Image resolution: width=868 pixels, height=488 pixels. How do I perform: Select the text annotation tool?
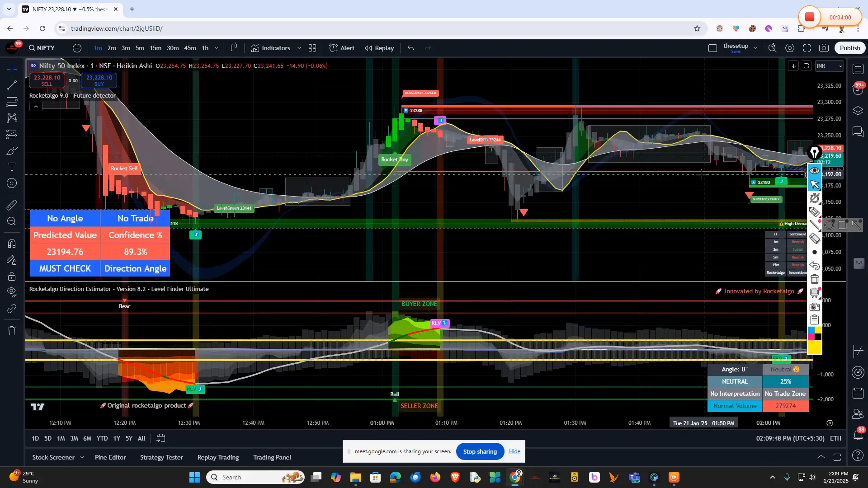point(12,167)
